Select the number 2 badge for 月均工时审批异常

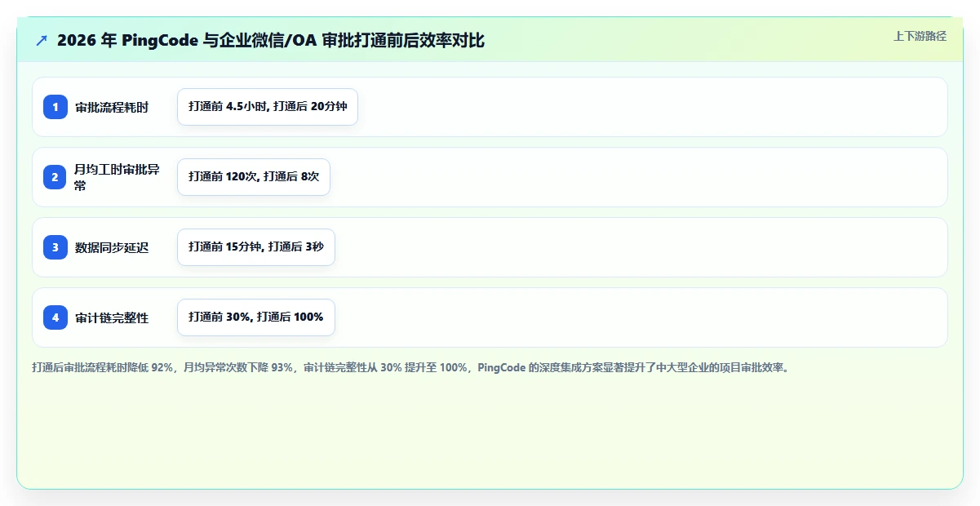pyautogui.click(x=55, y=177)
